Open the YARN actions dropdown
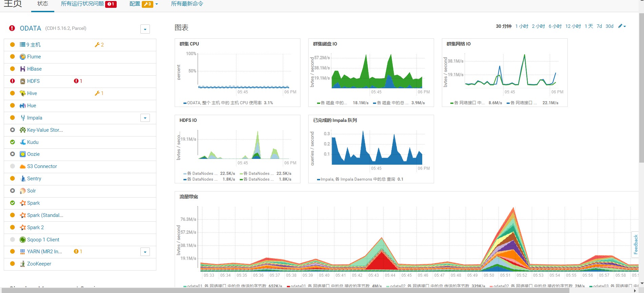 click(145, 252)
